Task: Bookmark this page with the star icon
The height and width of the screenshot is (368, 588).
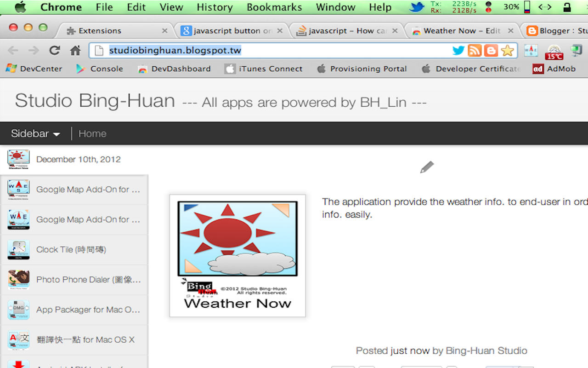Action: point(507,50)
